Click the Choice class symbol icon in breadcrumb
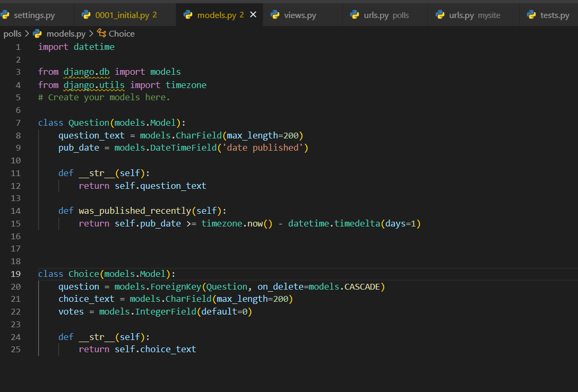The image size is (578, 392). pos(101,33)
